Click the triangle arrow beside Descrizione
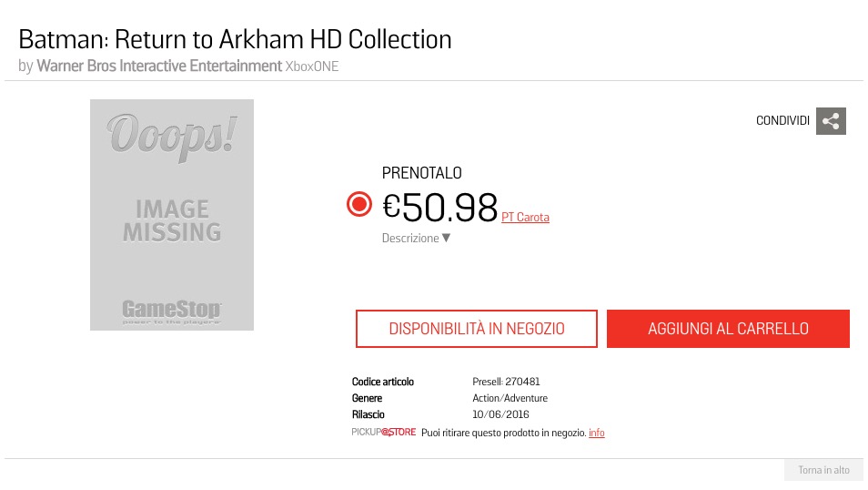 tap(446, 238)
